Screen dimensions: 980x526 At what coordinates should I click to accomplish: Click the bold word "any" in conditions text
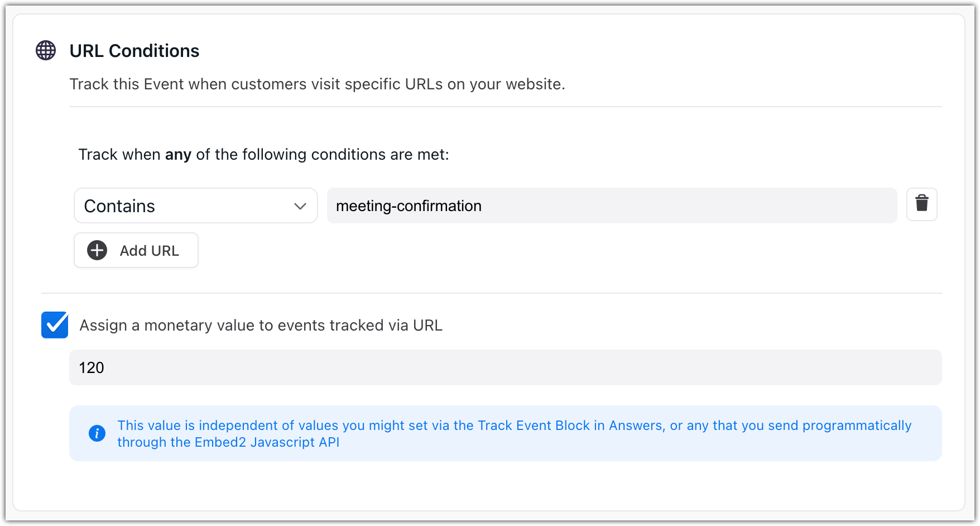[x=178, y=155]
